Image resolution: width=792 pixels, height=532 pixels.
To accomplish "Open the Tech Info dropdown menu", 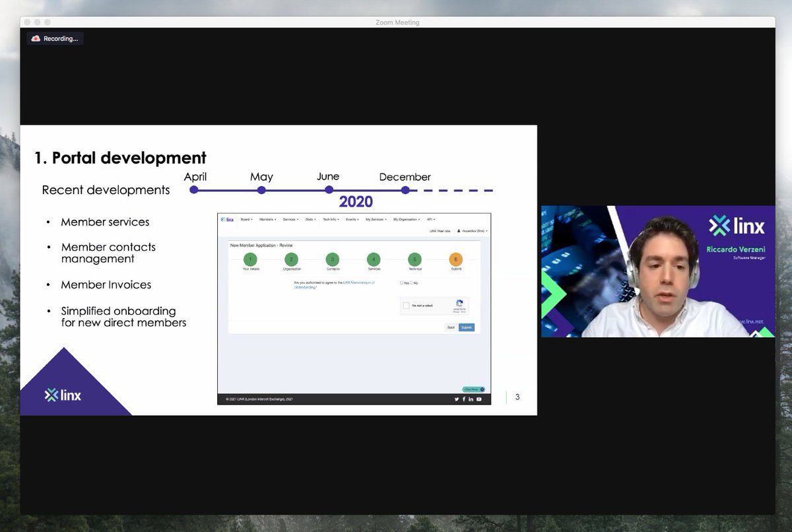I will (331, 219).
